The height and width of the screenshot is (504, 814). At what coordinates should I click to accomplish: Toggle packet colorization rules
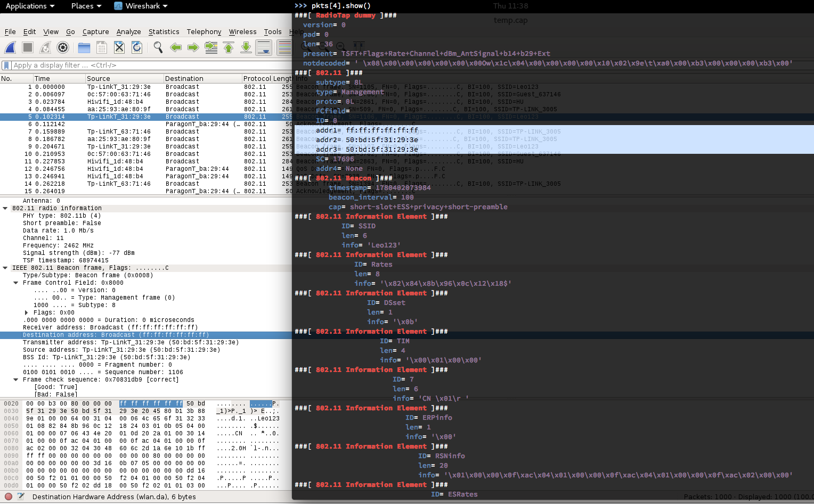(285, 47)
